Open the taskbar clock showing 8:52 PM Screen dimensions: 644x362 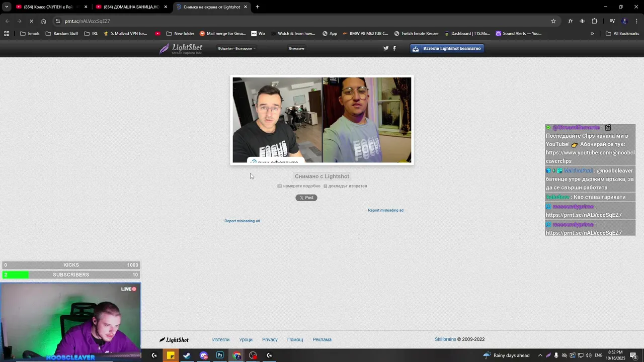point(615,355)
